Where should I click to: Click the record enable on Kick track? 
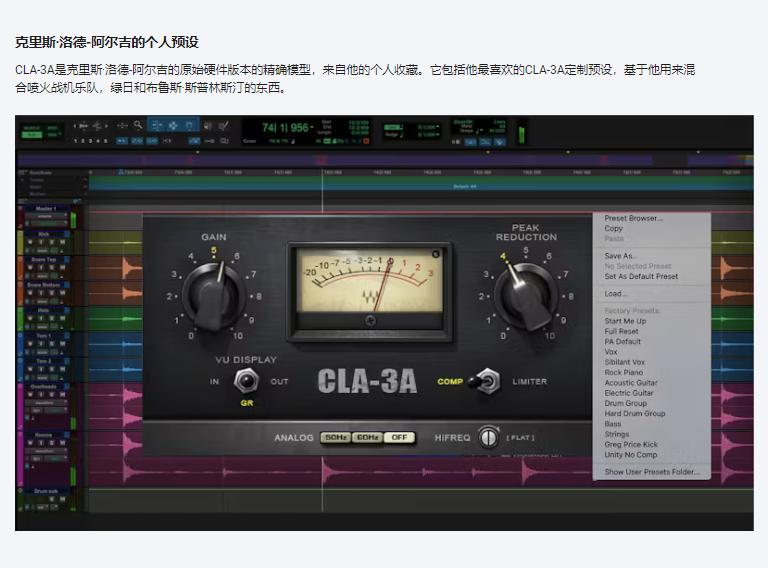pos(30,242)
